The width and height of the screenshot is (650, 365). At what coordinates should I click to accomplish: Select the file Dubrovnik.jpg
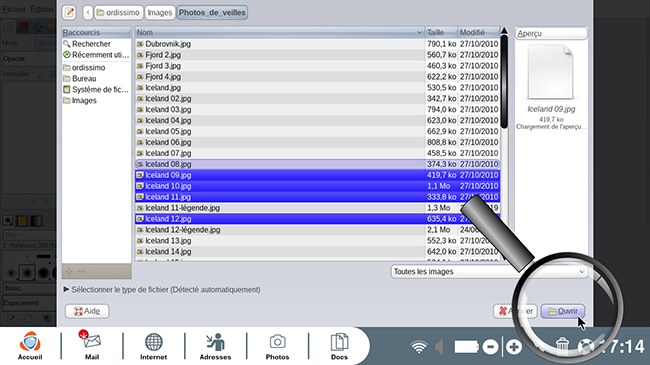point(318,44)
